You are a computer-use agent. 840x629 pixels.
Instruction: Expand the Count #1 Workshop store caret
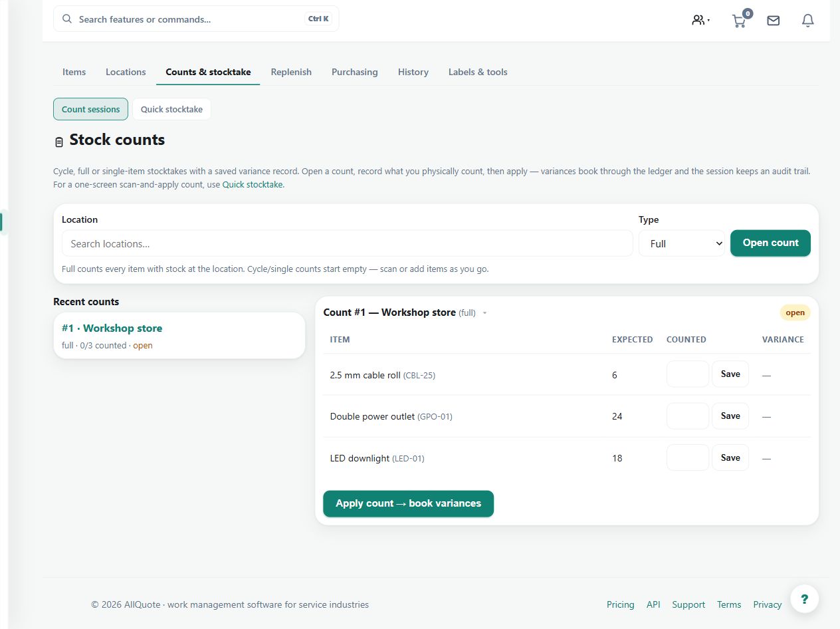click(484, 313)
